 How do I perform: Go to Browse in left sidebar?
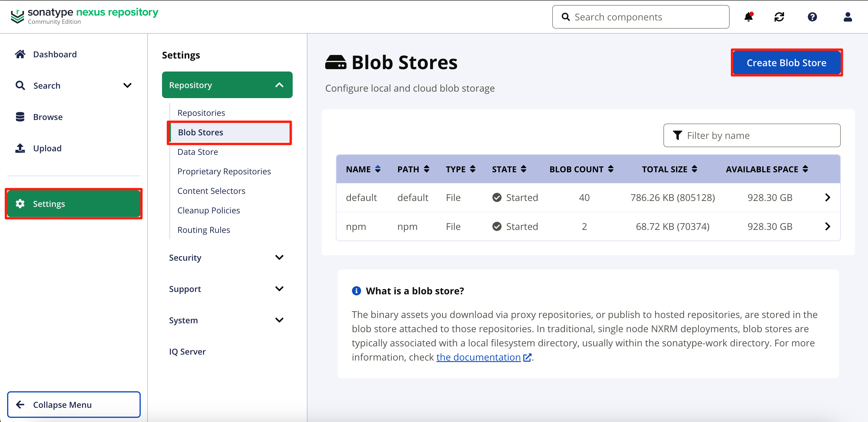(48, 117)
